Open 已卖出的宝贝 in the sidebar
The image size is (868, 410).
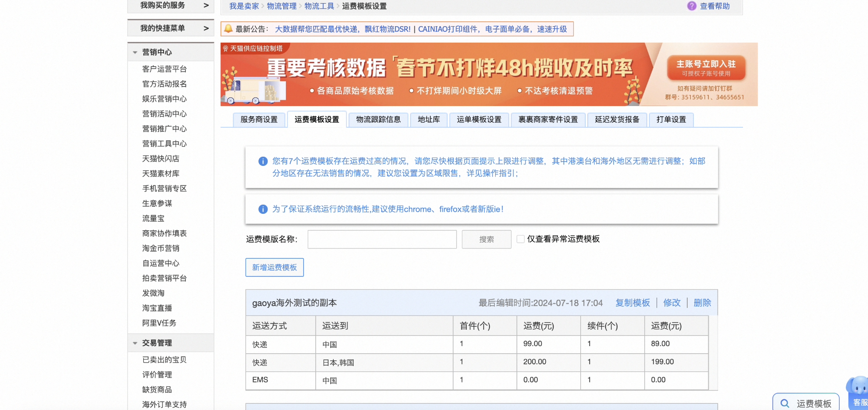click(x=164, y=360)
